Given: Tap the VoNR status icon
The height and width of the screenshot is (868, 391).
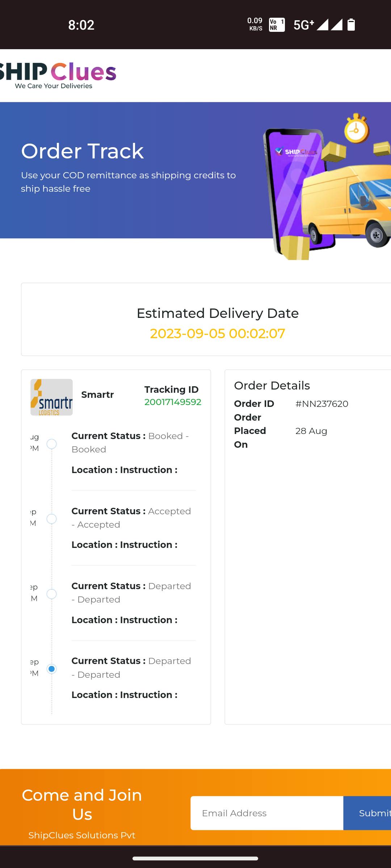Looking at the screenshot, I should tap(277, 25).
